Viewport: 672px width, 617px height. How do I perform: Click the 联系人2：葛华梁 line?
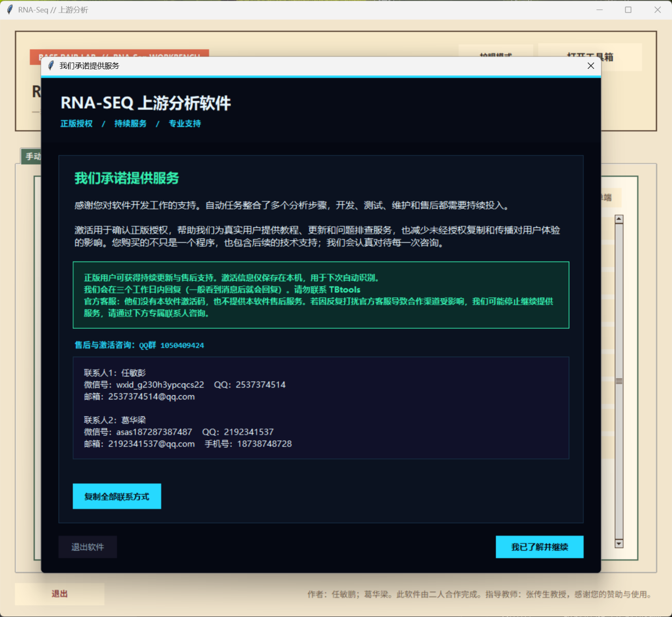114,420
